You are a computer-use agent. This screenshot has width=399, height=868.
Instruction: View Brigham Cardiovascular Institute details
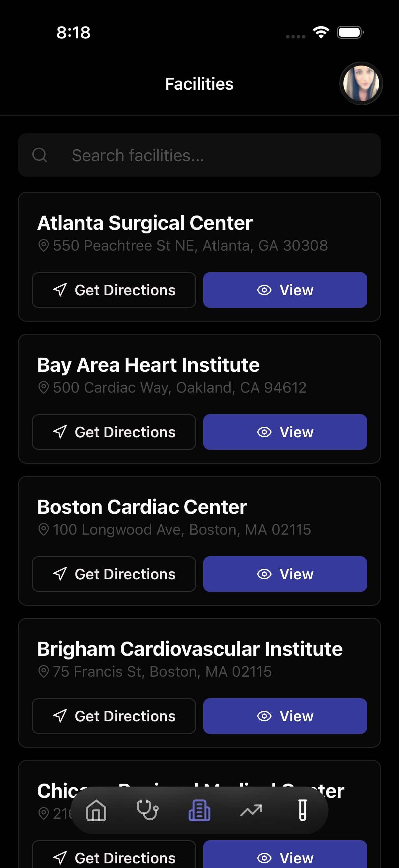[285, 716]
